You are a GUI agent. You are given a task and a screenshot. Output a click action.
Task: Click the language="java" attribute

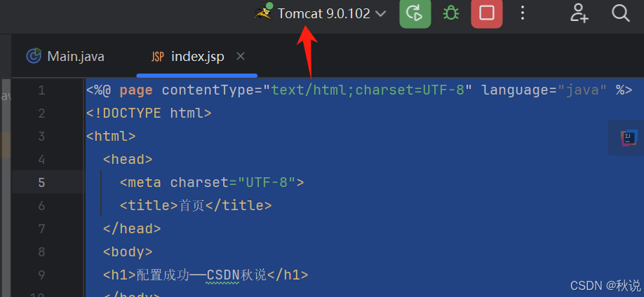544,90
